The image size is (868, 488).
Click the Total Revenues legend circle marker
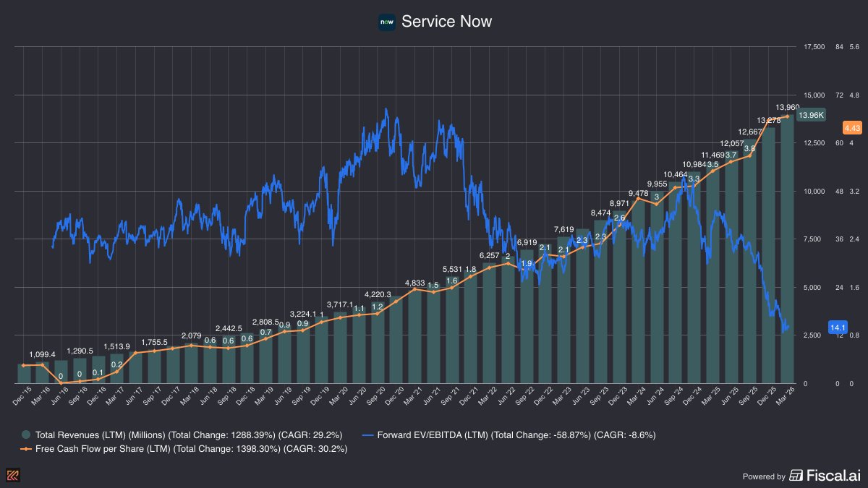click(26, 435)
